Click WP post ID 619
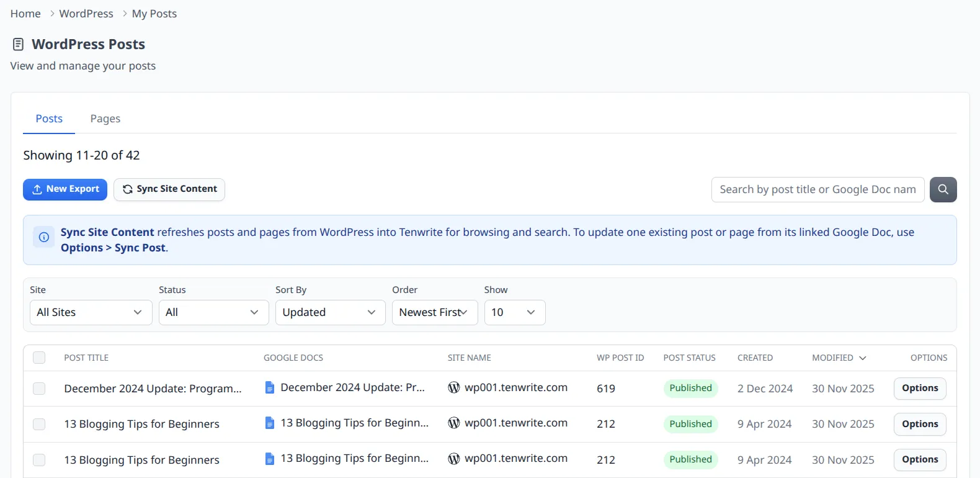 [606, 389]
